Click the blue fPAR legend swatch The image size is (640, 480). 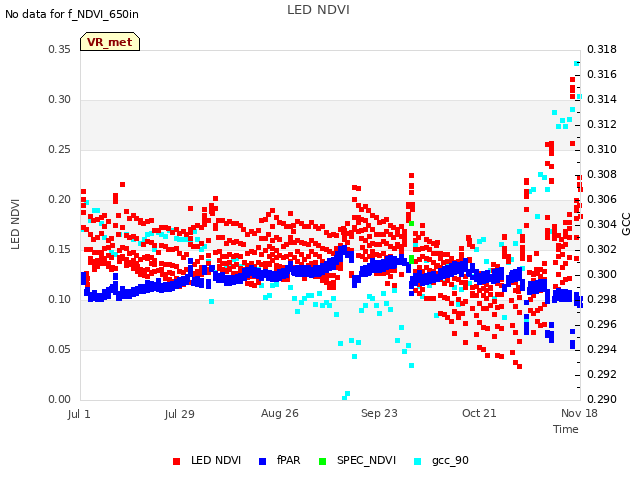(x=262, y=461)
